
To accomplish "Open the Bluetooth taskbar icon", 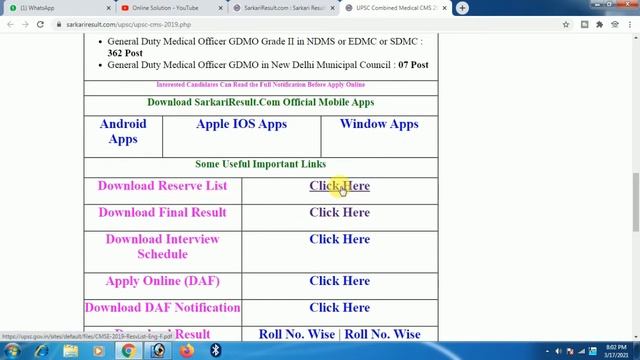I will [x=216, y=350].
